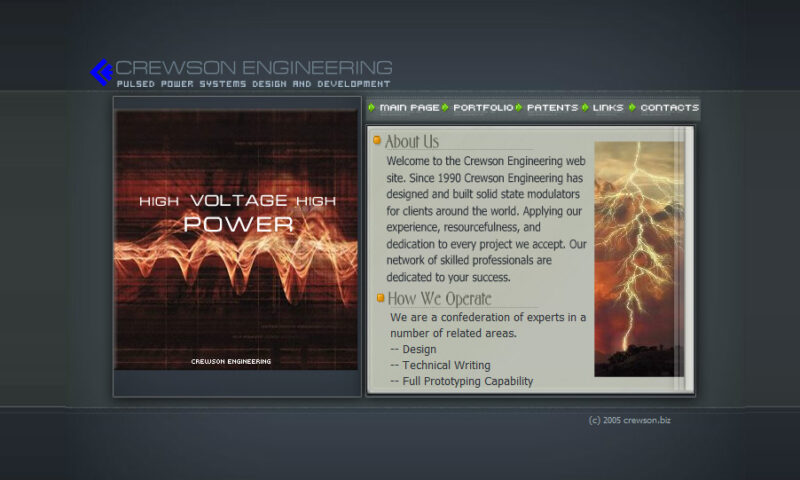
Task: Click the green arrow before Main Page
Action: tap(372, 108)
